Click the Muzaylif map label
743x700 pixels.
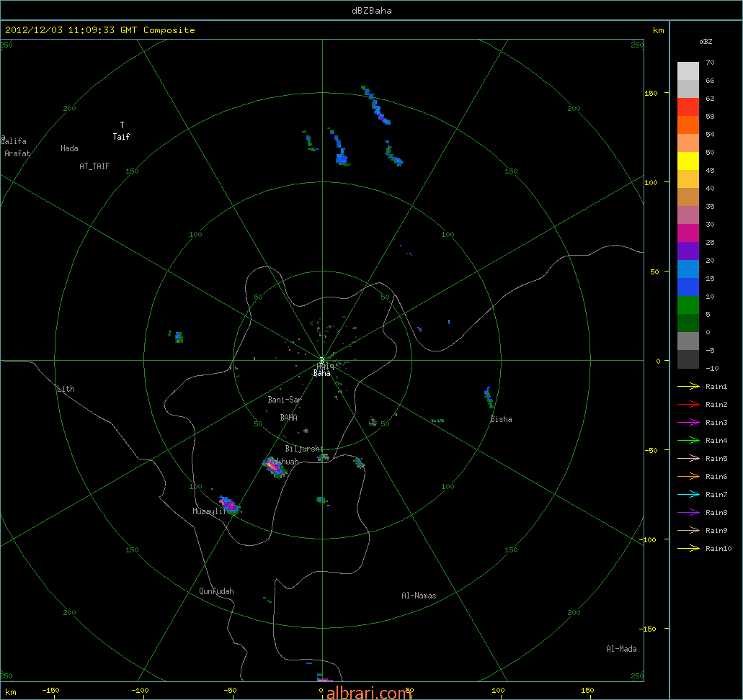point(209,511)
